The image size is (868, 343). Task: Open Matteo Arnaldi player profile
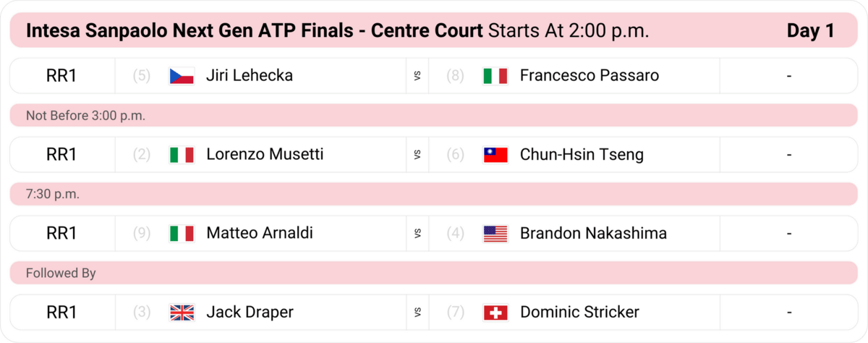click(x=260, y=234)
